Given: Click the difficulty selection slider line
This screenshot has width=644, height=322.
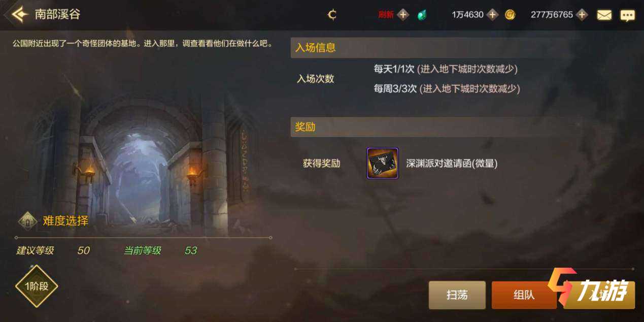Looking at the screenshot, I should (x=144, y=237).
